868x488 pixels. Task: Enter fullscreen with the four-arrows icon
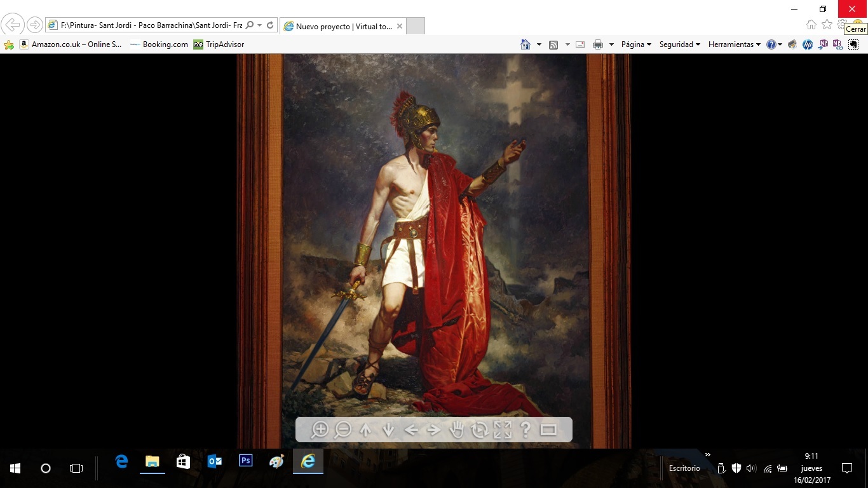[503, 430]
